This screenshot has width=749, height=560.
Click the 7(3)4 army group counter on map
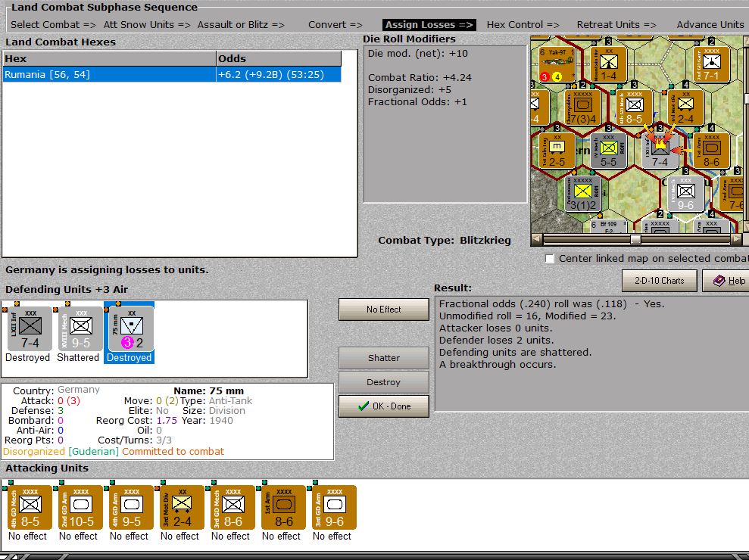pos(582,107)
